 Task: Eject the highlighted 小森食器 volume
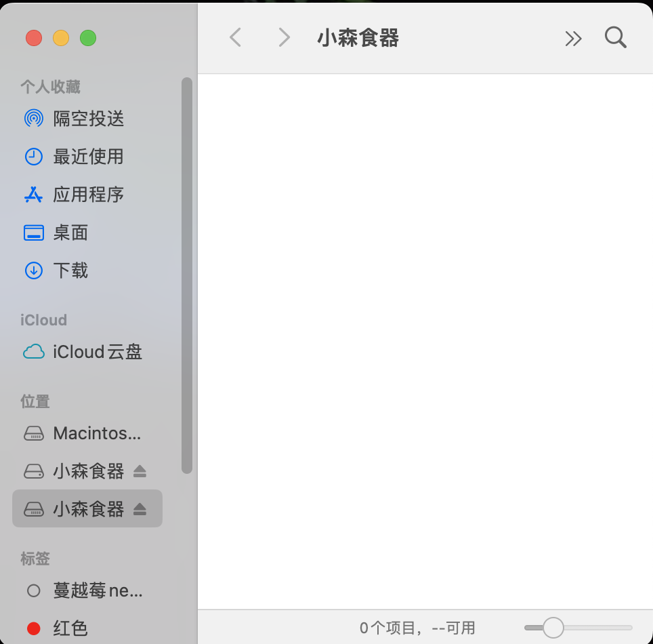(140, 508)
